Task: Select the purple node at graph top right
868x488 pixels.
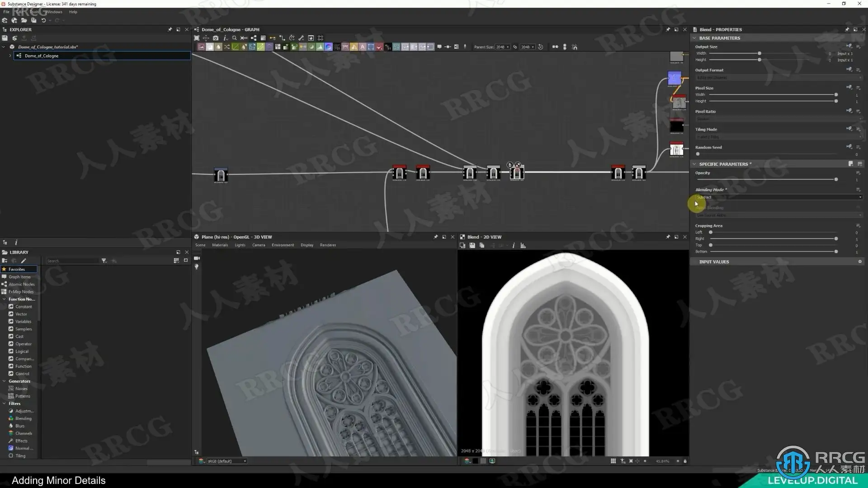Action: click(675, 79)
